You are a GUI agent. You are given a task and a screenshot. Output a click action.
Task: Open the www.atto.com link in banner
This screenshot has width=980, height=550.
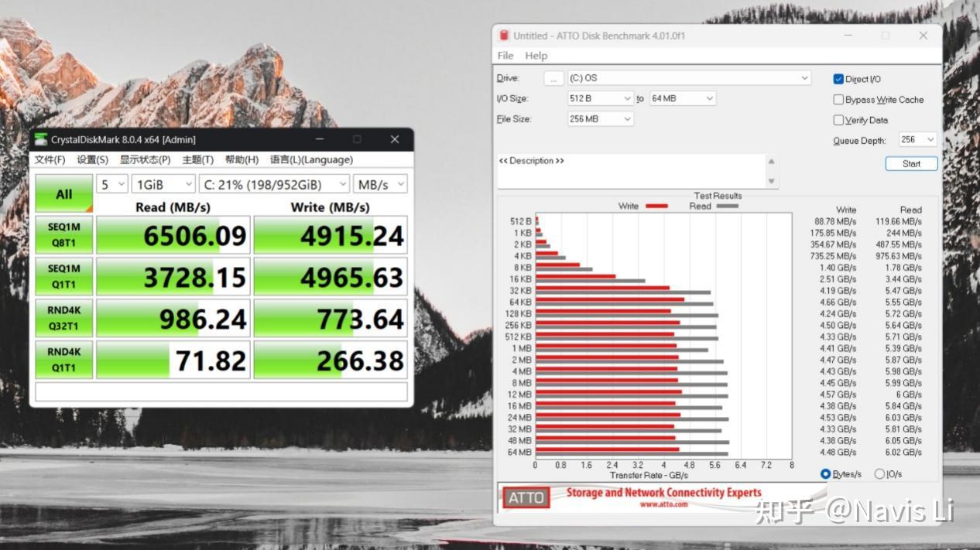663,504
